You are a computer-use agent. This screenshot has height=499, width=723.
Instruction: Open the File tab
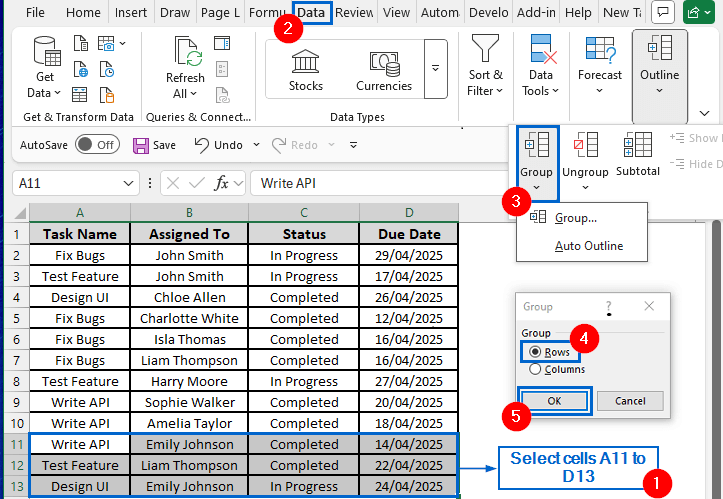coord(36,12)
